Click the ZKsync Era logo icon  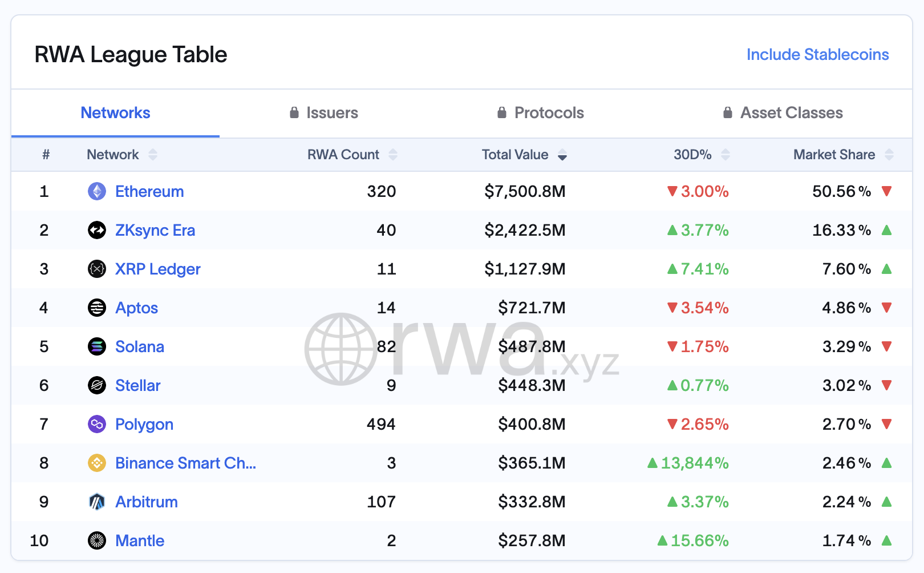(97, 231)
